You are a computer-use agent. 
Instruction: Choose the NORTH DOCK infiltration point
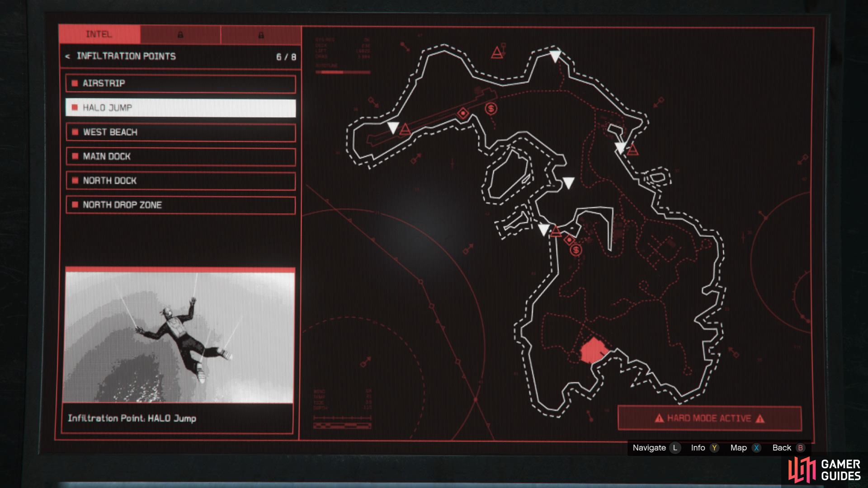coord(180,181)
